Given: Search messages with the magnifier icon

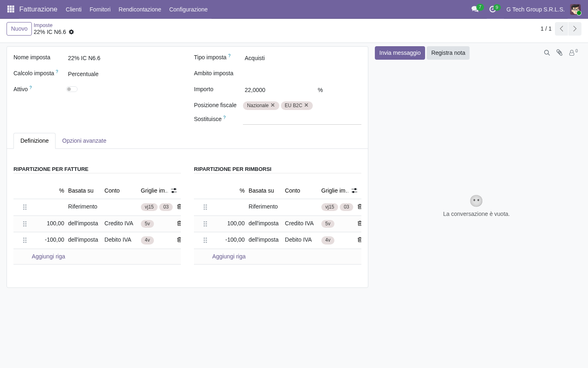Looking at the screenshot, I should (x=547, y=53).
